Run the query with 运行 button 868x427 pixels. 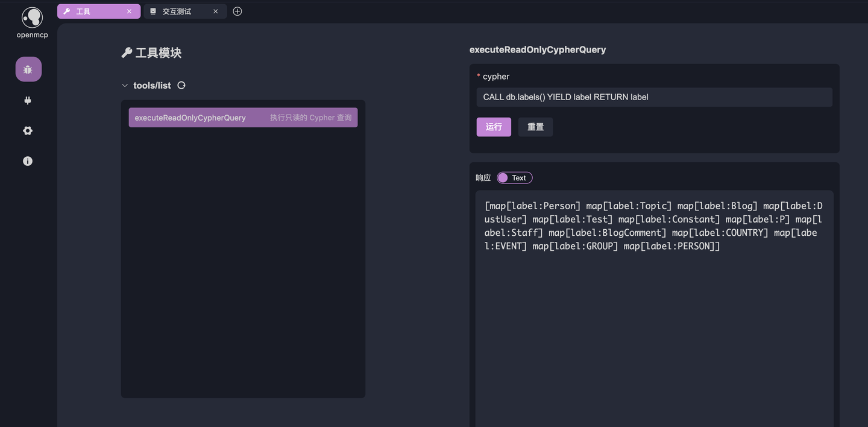[x=494, y=127]
